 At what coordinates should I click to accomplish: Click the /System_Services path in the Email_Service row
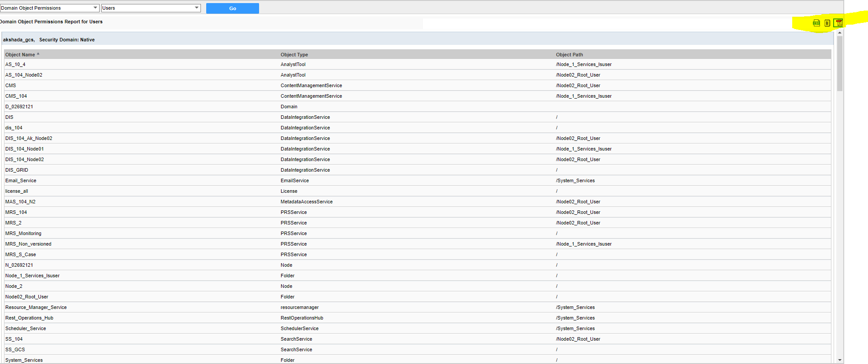[575, 180]
